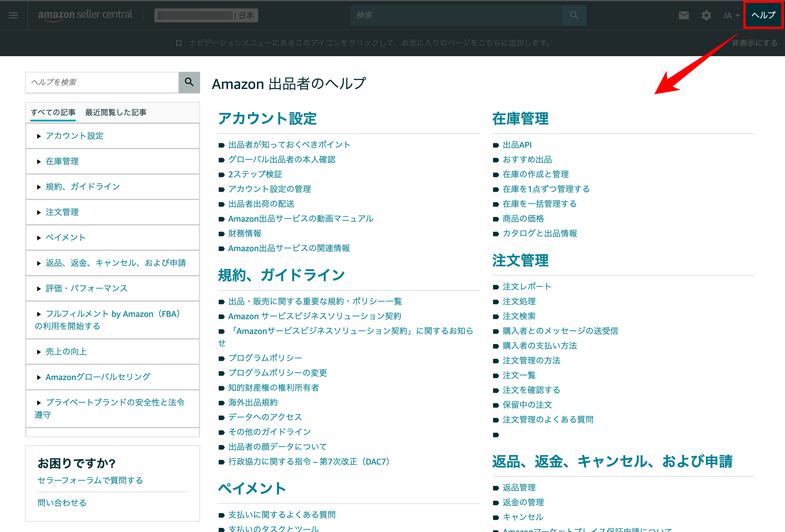Open 購入者とのメッセージの送受信 article
This screenshot has height=532, width=785.
(560, 331)
